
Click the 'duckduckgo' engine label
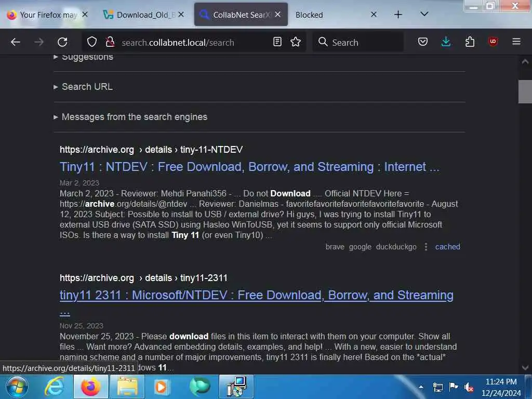click(396, 247)
